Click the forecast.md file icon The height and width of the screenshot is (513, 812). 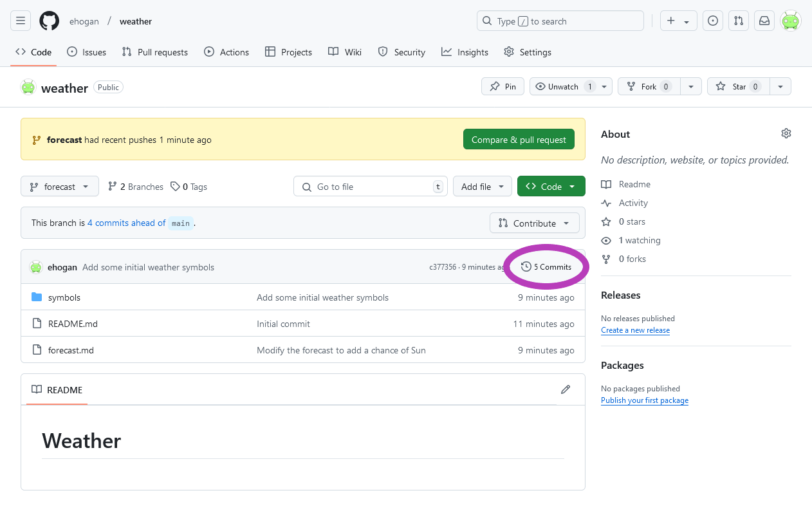point(37,350)
